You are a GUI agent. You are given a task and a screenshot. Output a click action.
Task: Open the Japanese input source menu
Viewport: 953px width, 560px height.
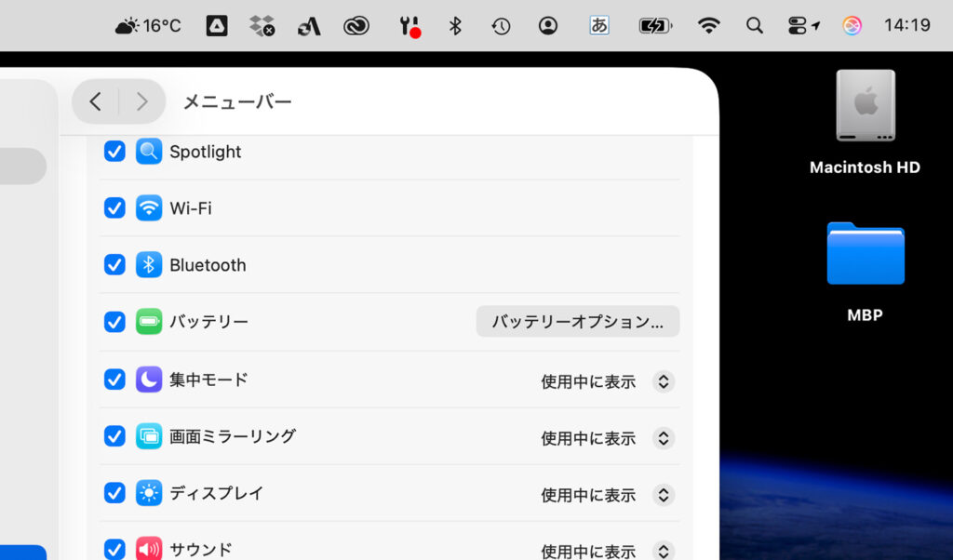[599, 26]
